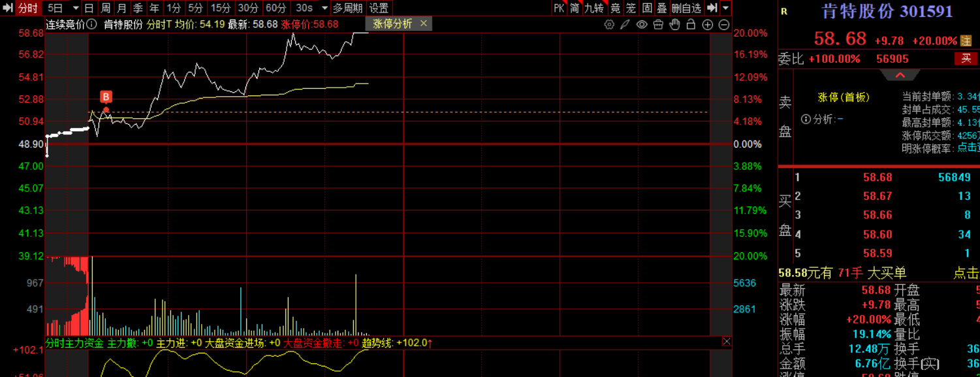Screen dimensions: 980x377
Task: Click the 振幅 19.14% value
Action: 871,334
